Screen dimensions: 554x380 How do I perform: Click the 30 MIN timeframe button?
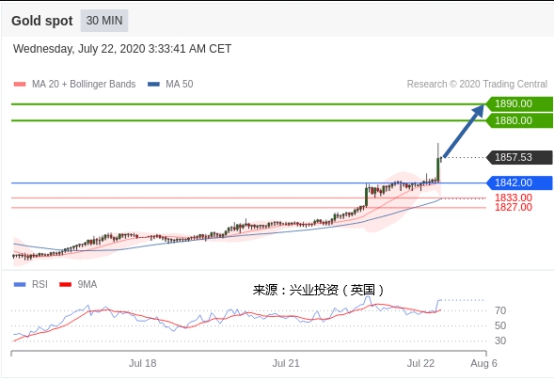(x=104, y=20)
